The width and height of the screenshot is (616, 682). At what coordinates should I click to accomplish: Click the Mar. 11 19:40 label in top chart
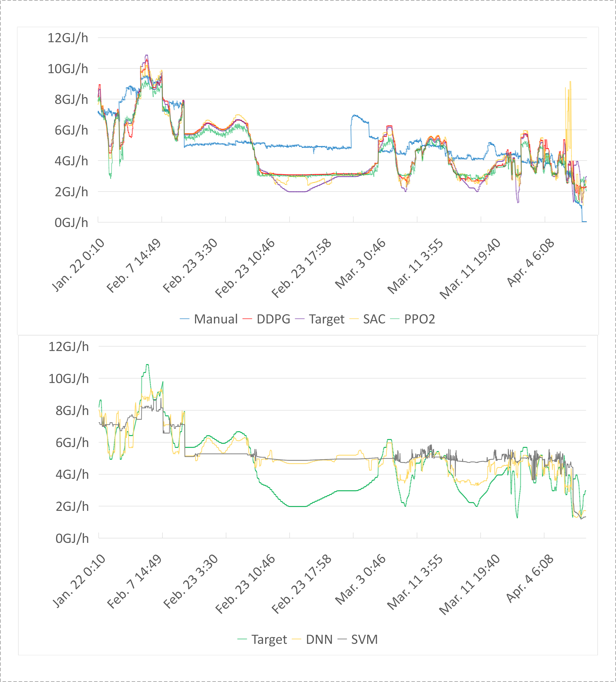[470, 269]
